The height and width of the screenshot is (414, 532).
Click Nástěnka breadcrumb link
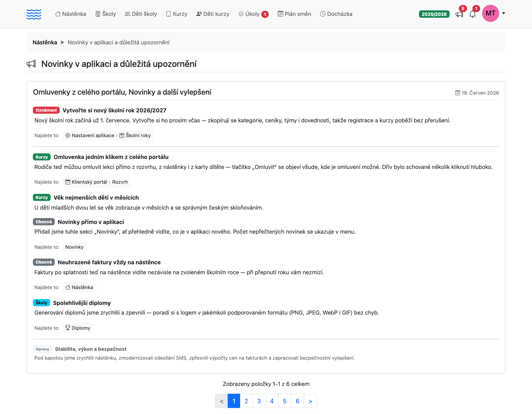45,43
